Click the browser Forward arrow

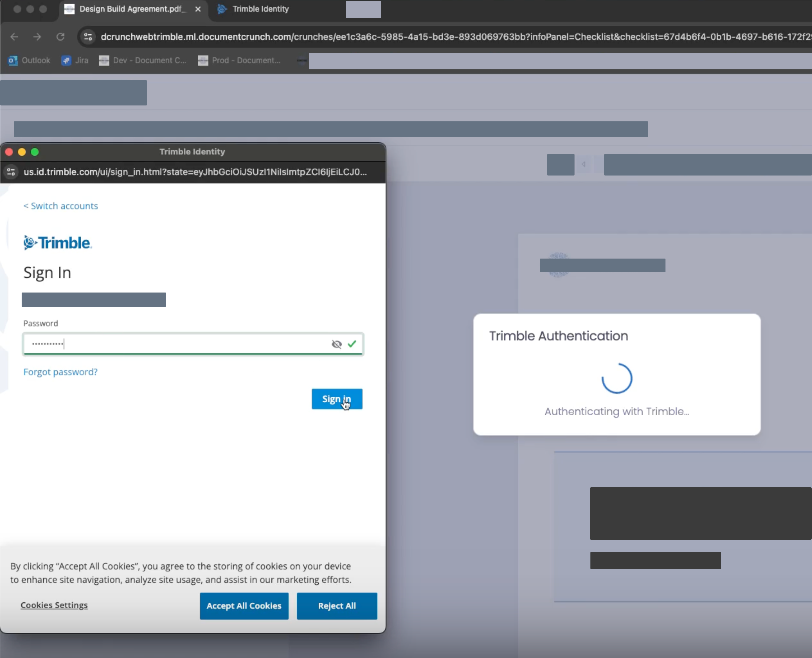click(37, 37)
